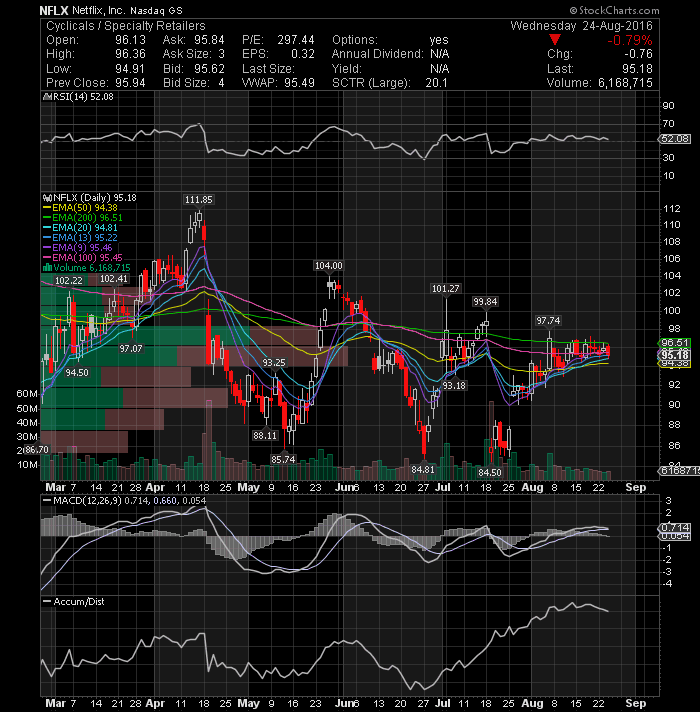700x712 pixels.
Task: Click the 111.85 peak price label
Action: tap(198, 200)
